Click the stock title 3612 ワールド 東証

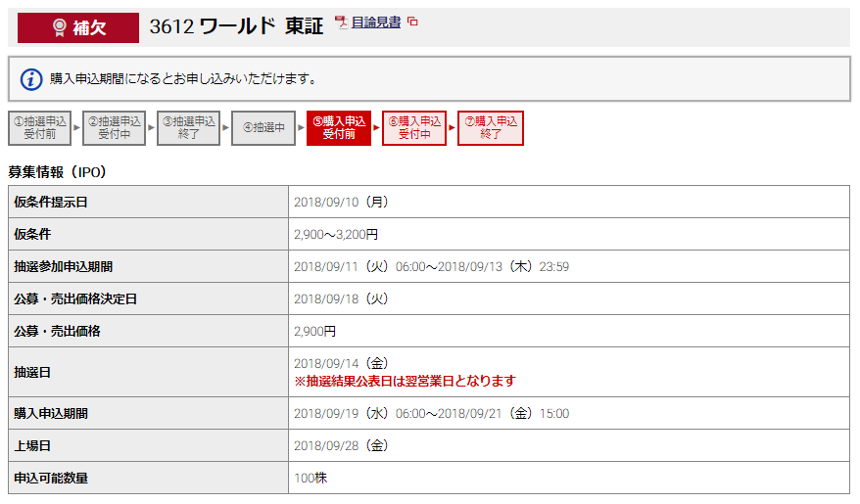[236, 25]
